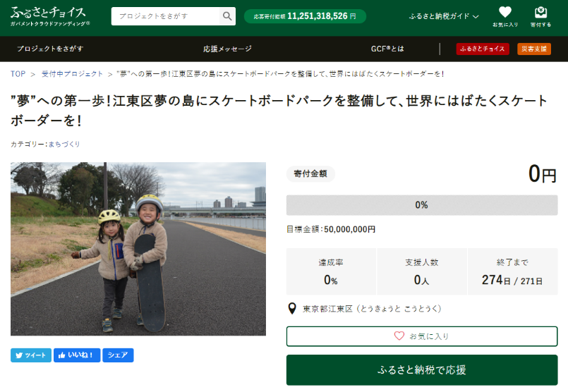Toggle the お気に入り favorite button
The image size is (568, 392).
[x=422, y=336]
